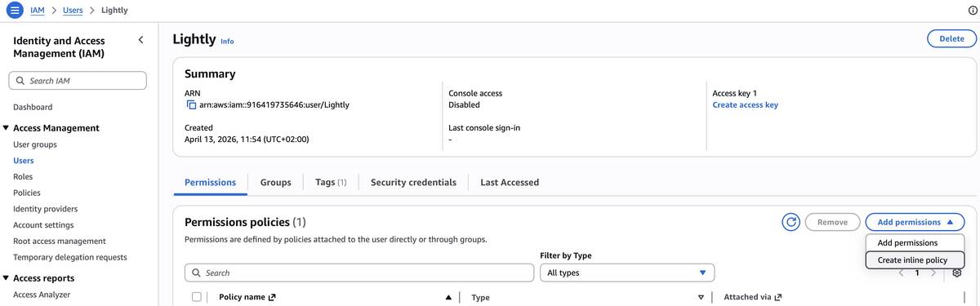Click the search magnifier icon in Search IAM

20,81
